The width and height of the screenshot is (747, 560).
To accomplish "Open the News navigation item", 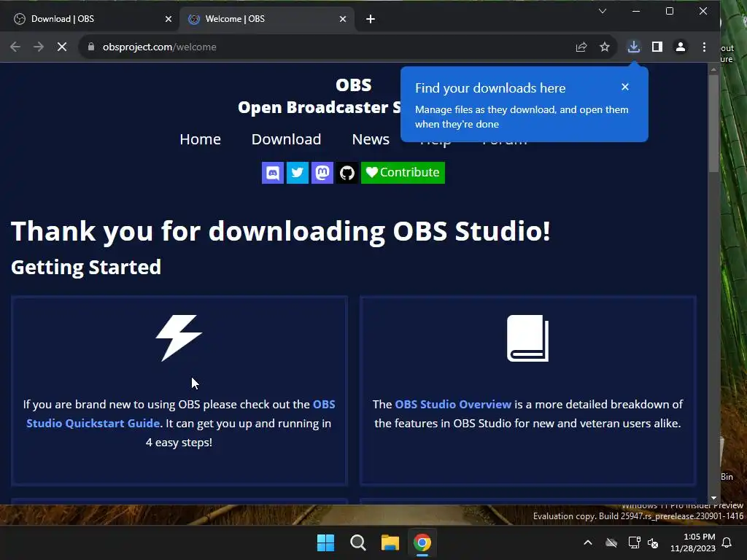I will (x=371, y=139).
